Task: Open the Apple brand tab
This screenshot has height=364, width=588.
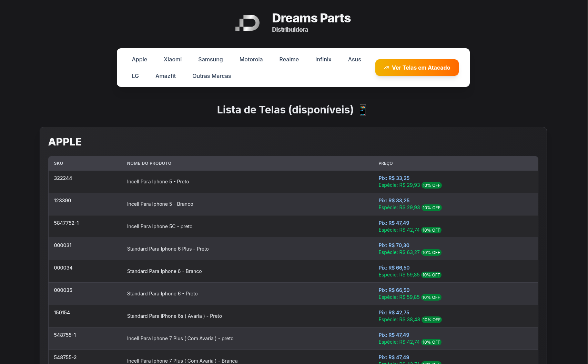Action: (140, 59)
